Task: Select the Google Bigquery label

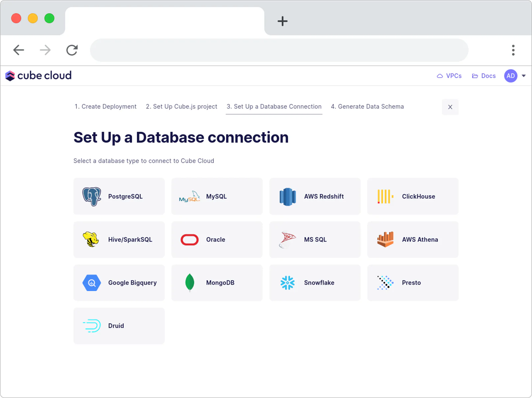Action: tap(132, 283)
